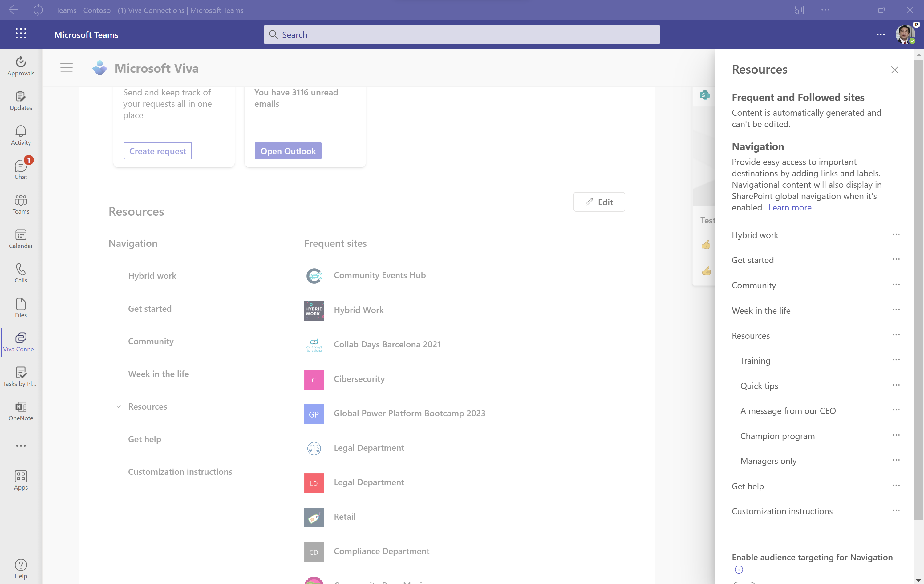Open more options for Managers only
924x584 pixels.
pos(896,460)
